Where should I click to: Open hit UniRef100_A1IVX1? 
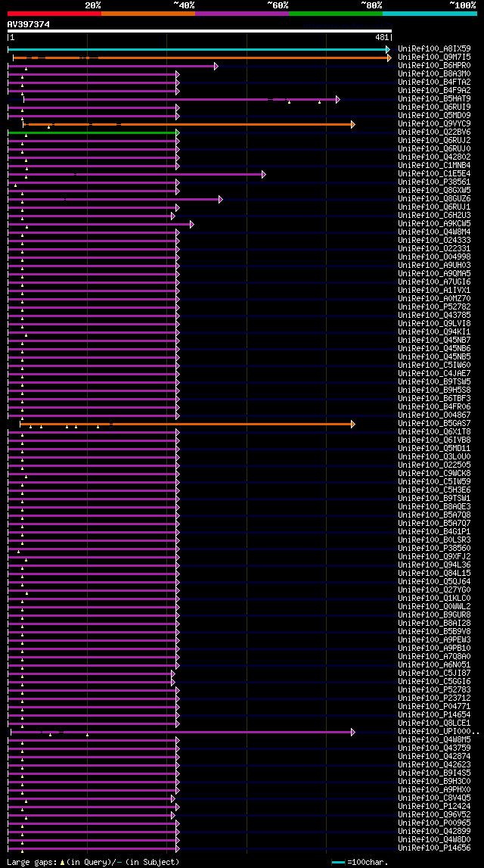[434, 290]
